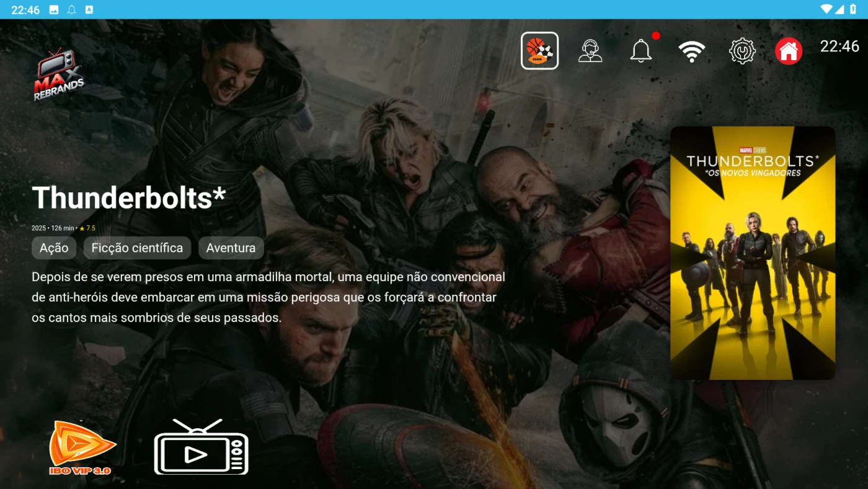Open the sports section icon
The image size is (868, 489).
click(539, 51)
